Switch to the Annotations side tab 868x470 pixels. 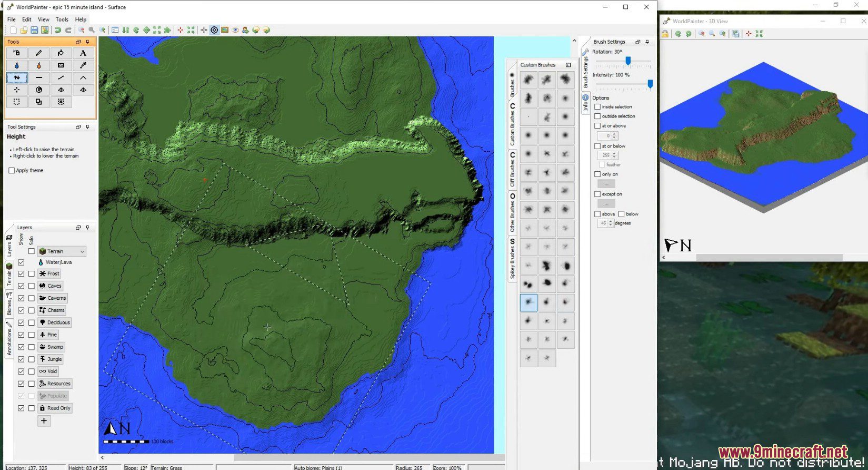[9, 338]
